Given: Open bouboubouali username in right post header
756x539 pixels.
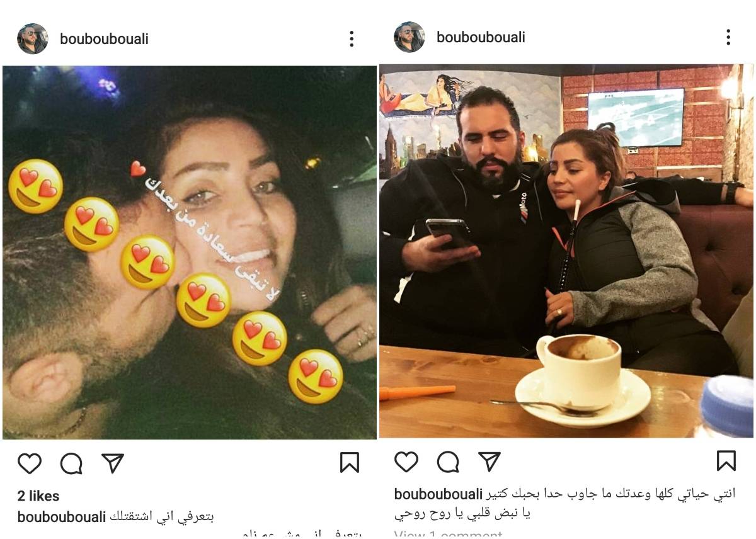Looking at the screenshot, I should pyautogui.click(x=481, y=37).
